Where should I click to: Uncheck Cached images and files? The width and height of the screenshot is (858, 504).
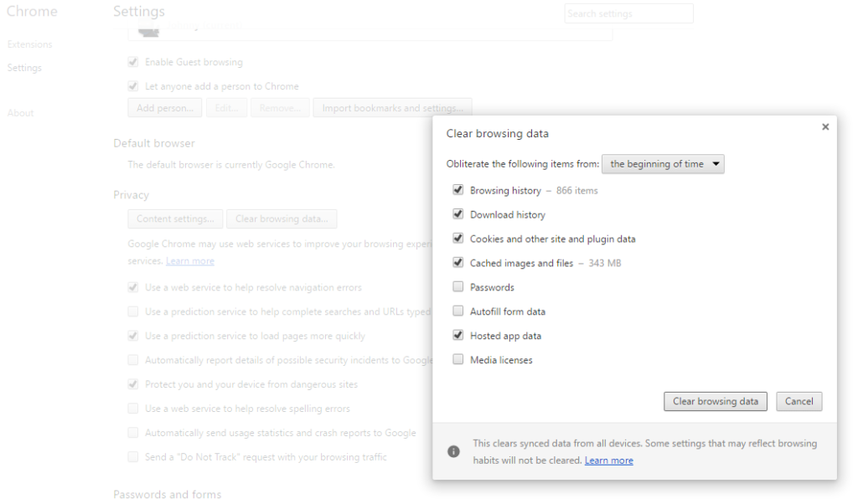(x=457, y=263)
